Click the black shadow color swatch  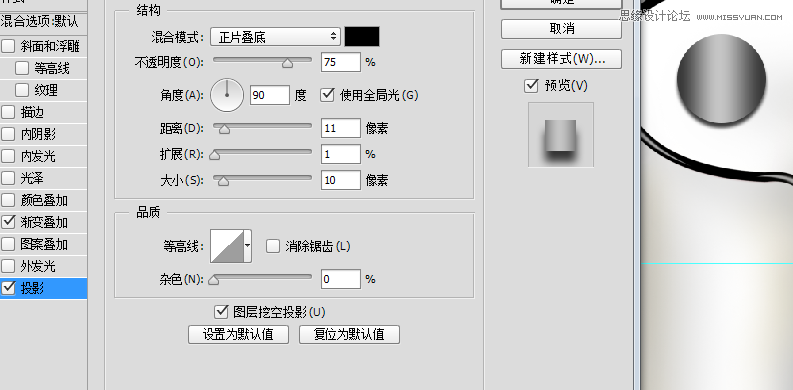362,36
